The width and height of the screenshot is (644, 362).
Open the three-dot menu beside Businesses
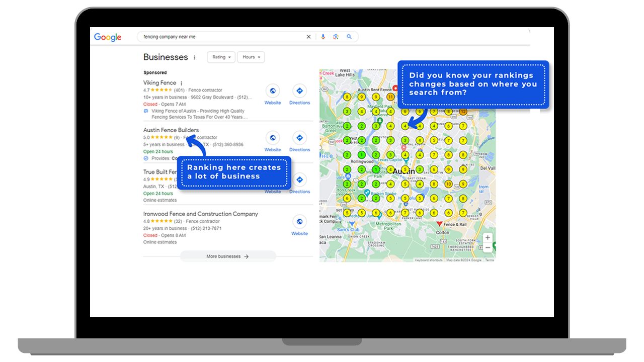195,57
